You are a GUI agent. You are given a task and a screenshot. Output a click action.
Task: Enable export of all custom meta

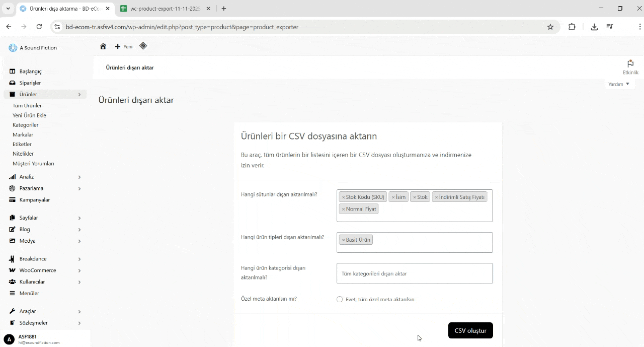point(340,299)
